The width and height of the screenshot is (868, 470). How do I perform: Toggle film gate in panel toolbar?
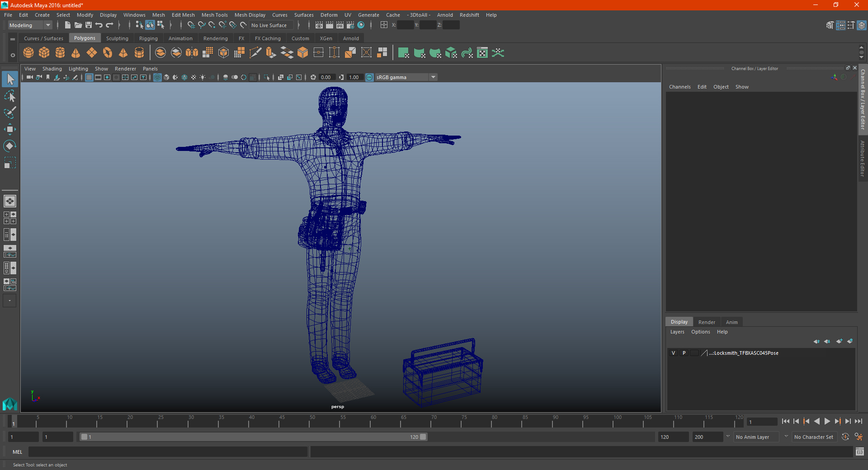pyautogui.click(x=98, y=77)
